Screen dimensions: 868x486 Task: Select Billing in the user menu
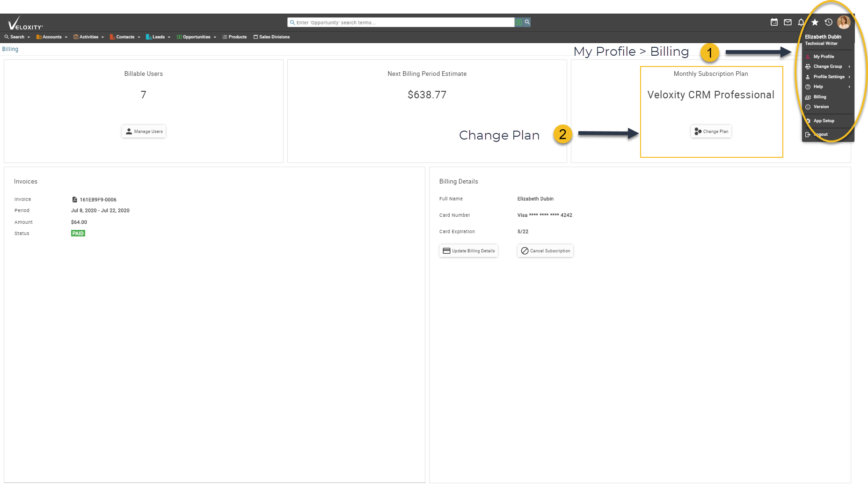(x=820, y=97)
